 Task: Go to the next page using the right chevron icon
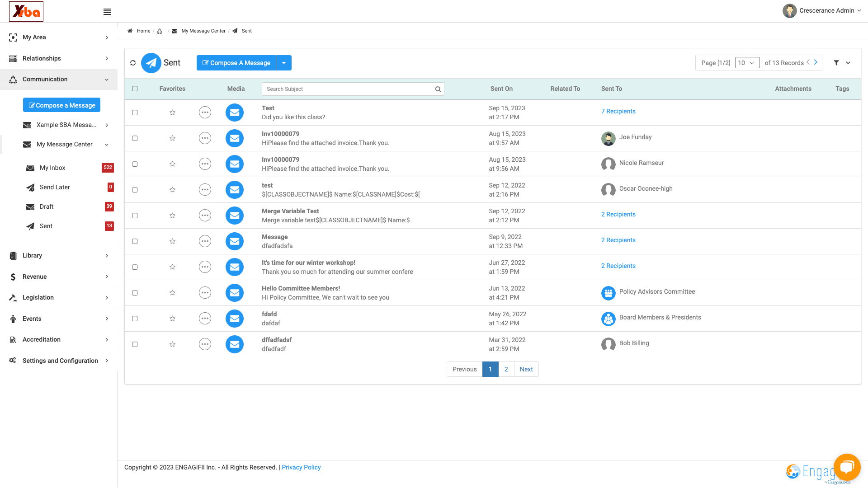pos(816,62)
